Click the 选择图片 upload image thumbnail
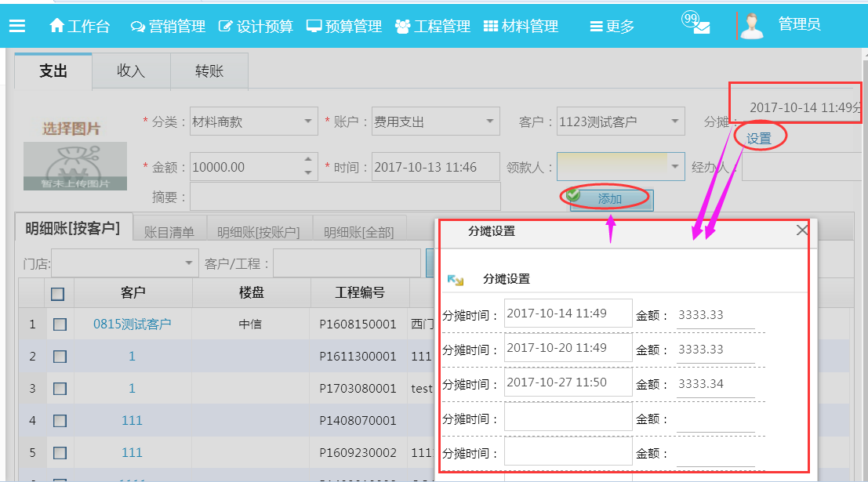The height and width of the screenshot is (482, 868). (74, 154)
